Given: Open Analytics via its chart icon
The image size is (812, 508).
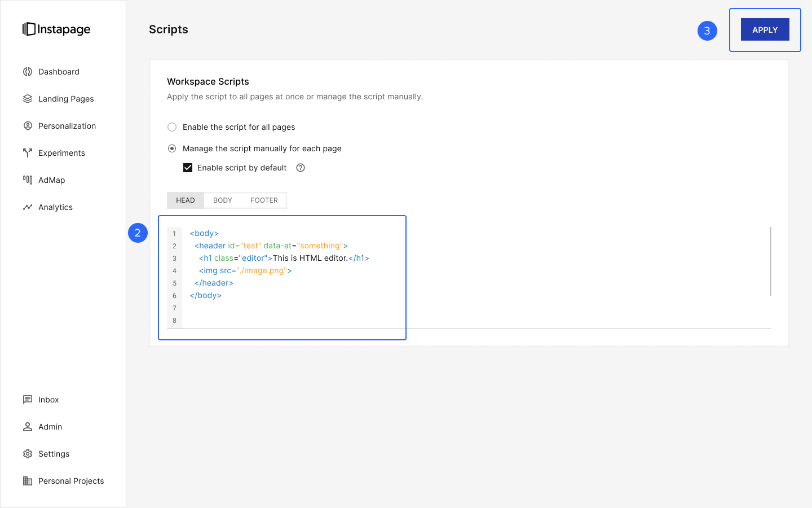Looking at the screenshot, I should (x=28, y=207).
